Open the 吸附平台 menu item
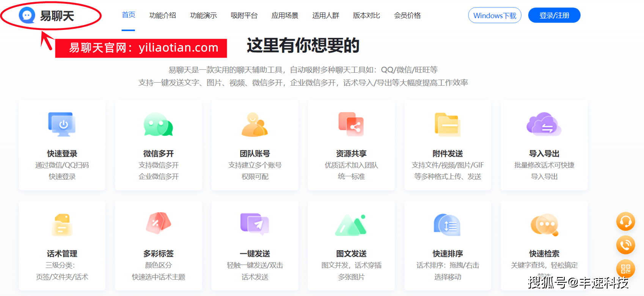This screenshot has height=296, width=644. click(x=244, y=16)
